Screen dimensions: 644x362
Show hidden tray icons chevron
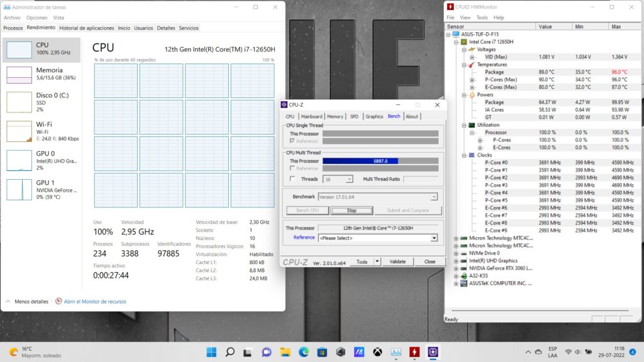click(528, 352)
